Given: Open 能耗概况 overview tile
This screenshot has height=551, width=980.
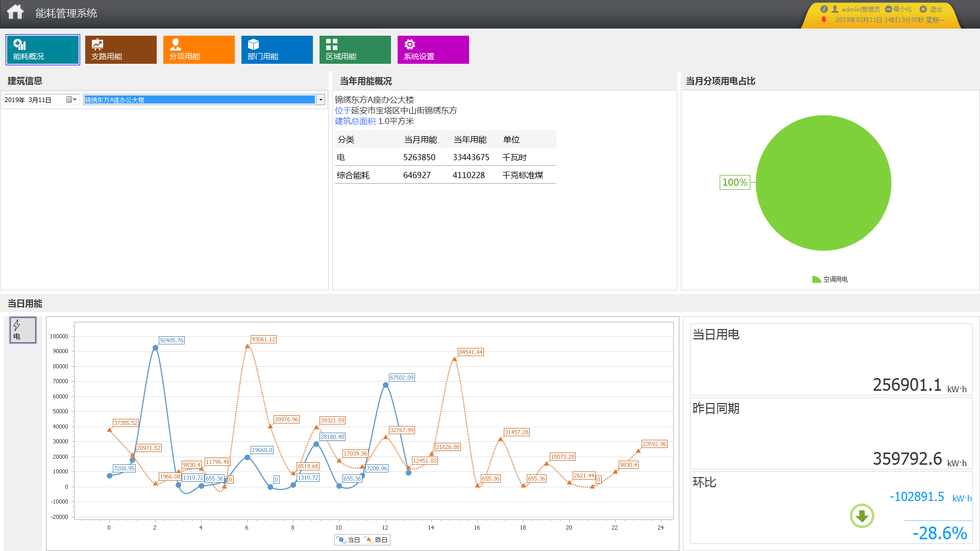Looking at the screenshot, I should tap(43, 49).
